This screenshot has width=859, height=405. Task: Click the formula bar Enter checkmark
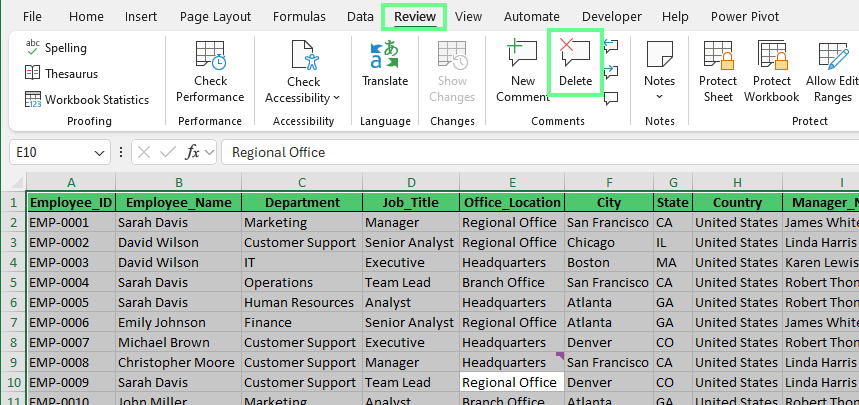pos(168,152)
